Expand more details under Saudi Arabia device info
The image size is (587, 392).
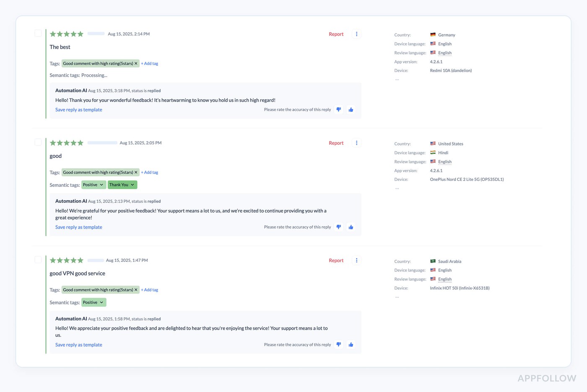[397, 297]
